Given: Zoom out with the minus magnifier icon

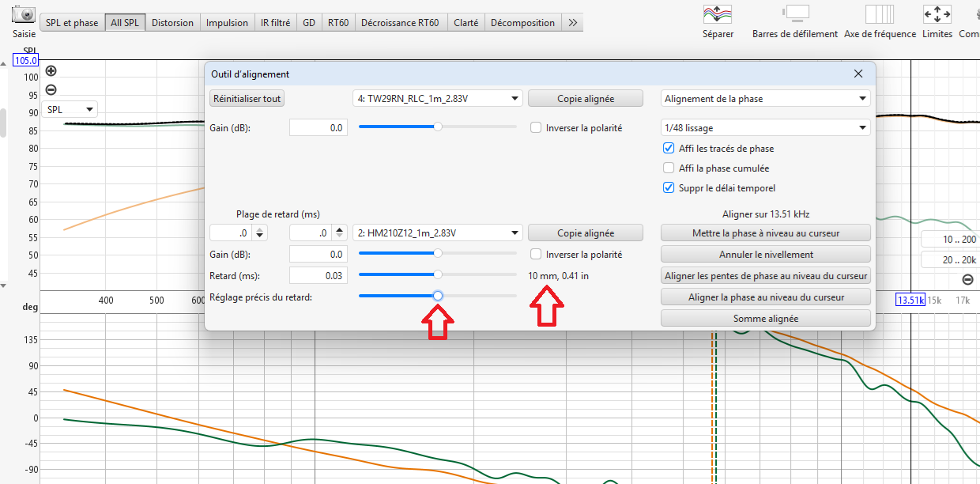Looking at the screenshot, I should tap(51, 90).
